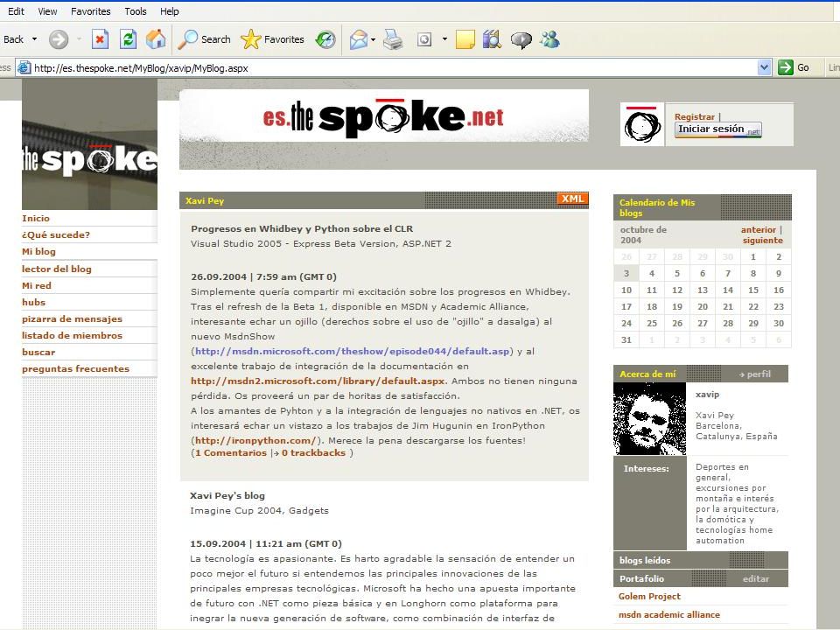This screenshot has height=630, width=840.
Task: Open pizarra de mensajes link
Action: pyautogui.click(x=73, y=318)
